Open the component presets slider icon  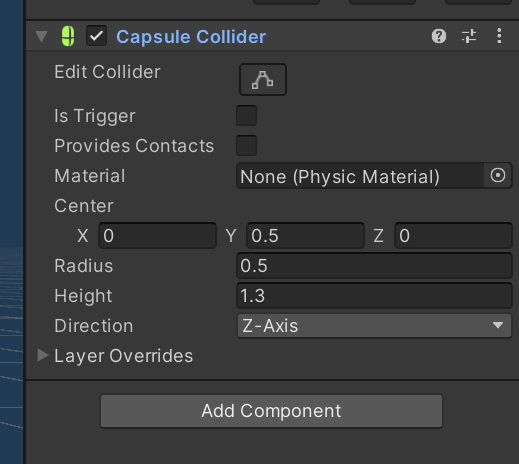point(469,36)
